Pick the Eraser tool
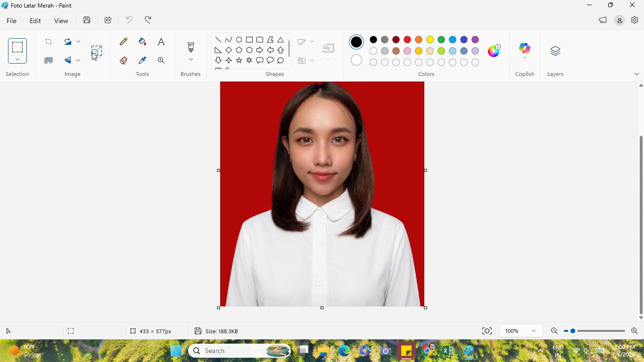Viewport: 644px width, 362px height. click(x=124, y=60)
